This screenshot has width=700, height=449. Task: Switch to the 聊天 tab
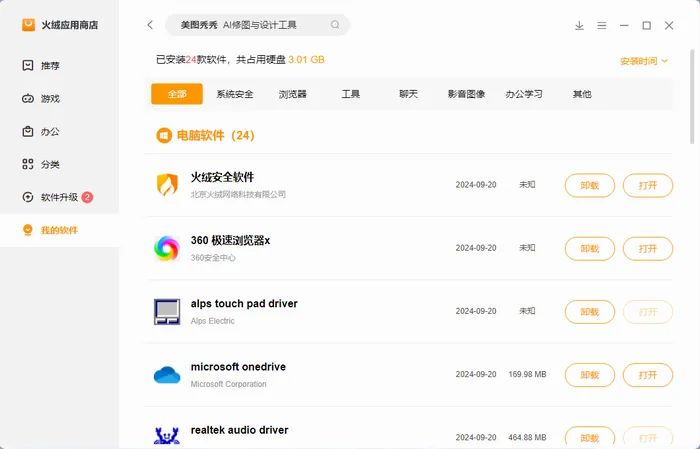(408, 94)
